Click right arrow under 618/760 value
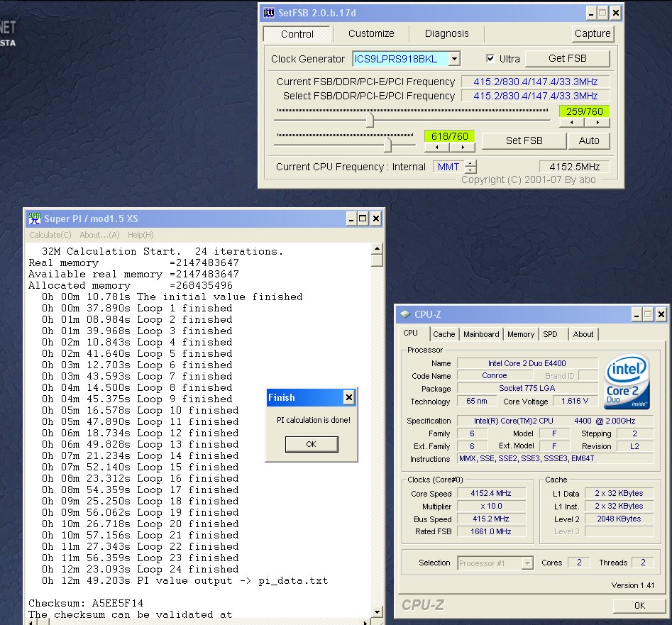 click(x=462, y=148)
